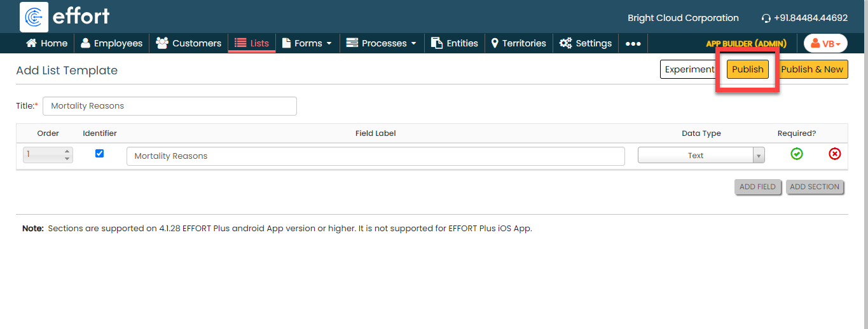The width and height of the screenshot is (868, 329).
Task: Click the three-dots more options icon
Action: [x=633, y=43]
